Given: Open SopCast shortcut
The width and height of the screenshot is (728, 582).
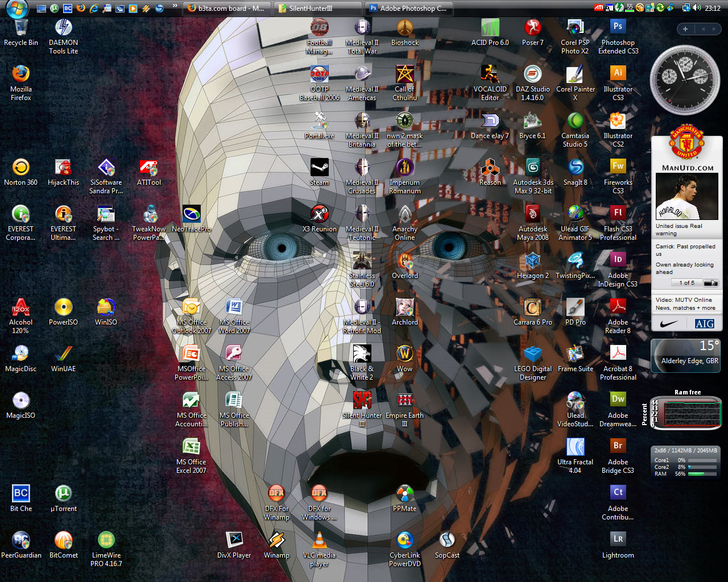Looking at the screenshot, I should coord(448,545).
